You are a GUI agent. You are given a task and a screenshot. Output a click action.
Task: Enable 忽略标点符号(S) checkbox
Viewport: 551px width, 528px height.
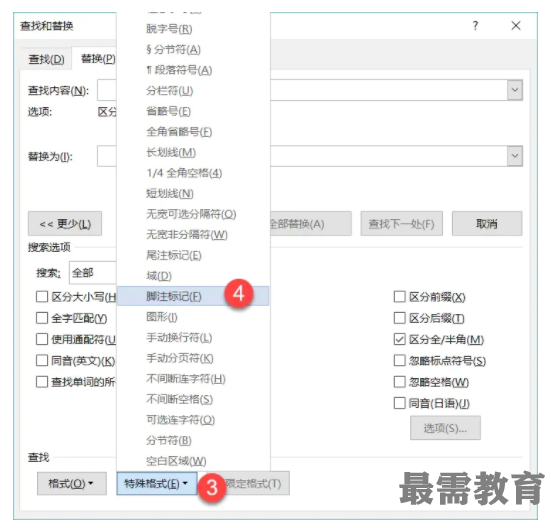[400, 360]
